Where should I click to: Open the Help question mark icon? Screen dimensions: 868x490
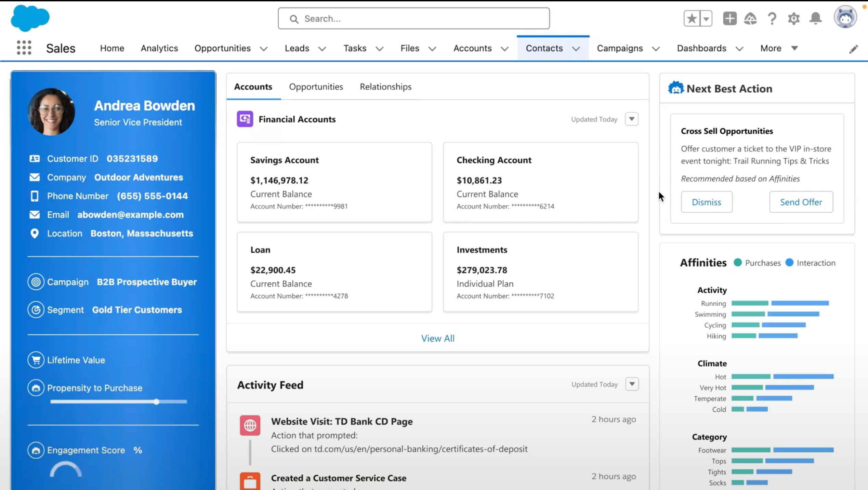tap(772, 18)
